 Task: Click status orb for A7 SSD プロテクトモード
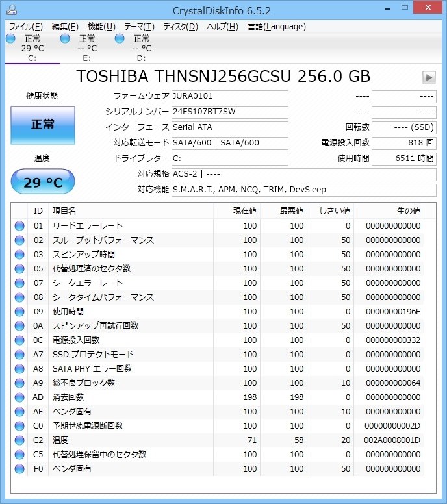point(19,355)
